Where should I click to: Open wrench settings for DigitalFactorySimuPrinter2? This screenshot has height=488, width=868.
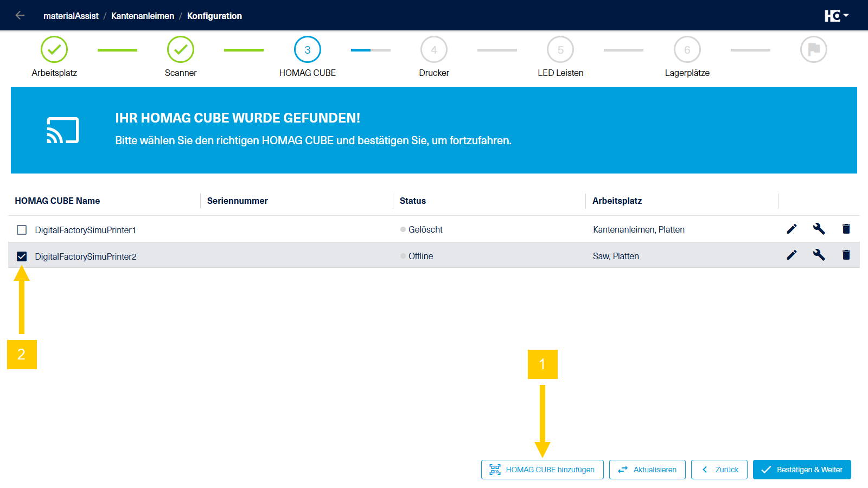point(819,255)
